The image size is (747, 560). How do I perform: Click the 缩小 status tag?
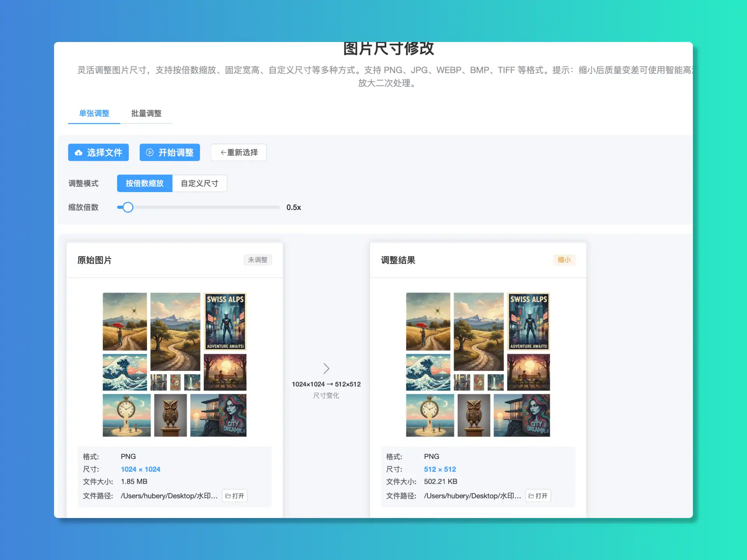coord(564,260)
